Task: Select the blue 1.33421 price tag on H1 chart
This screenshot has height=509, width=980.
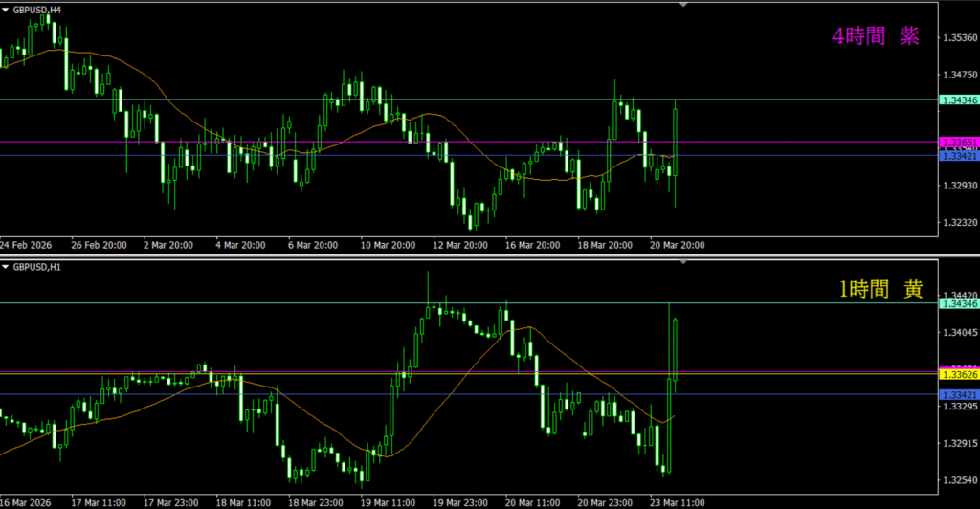Action: (x=958, y=394)
